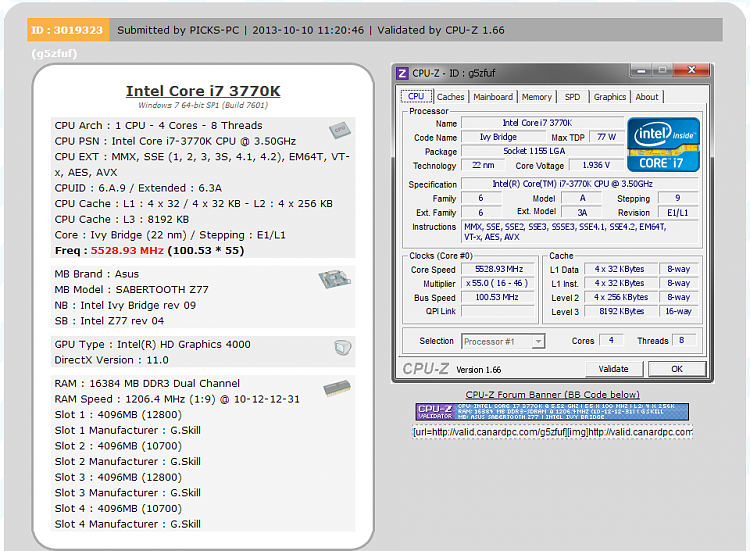Click the Bus Speed 100.53 MHz field
This screenshot has height=551, width=750.
(x=497, y=297)
